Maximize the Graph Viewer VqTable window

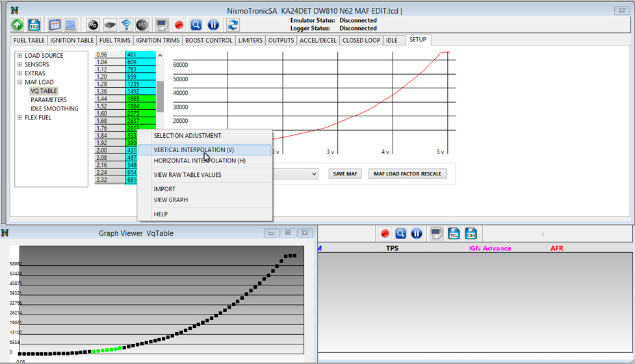[x=289, y=233]
